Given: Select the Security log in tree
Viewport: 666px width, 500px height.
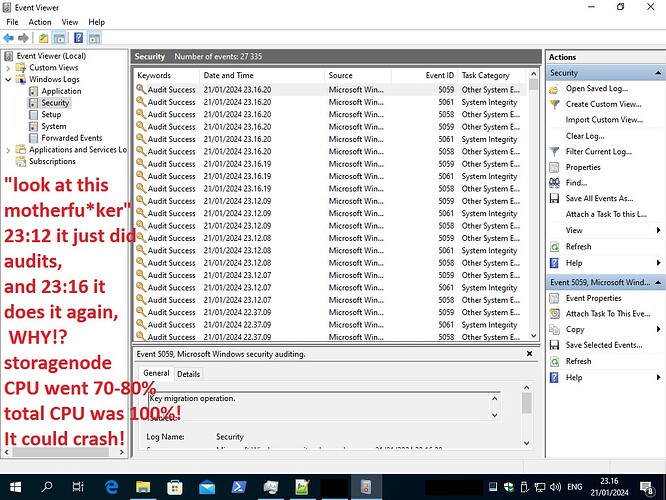Looking at the screenshot, I should 55,103.
